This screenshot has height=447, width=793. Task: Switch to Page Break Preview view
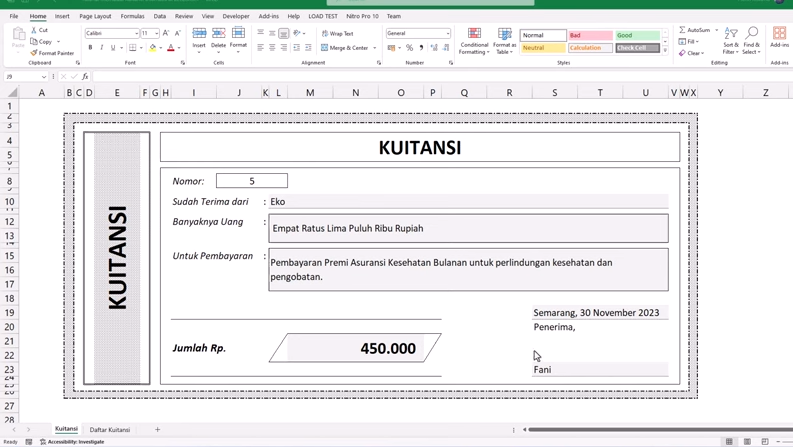[x=765, y=441]
